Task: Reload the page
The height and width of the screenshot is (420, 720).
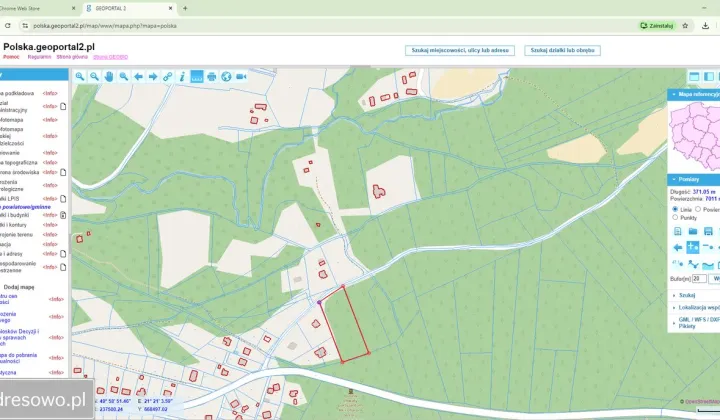Action: pyautogui.click(x=8, y=26)
